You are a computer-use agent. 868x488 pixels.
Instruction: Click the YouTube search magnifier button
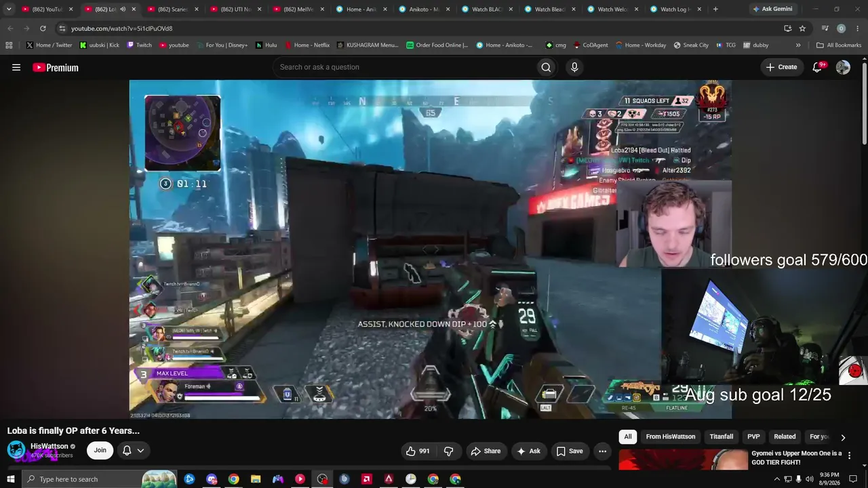click(x=546, y=67)
